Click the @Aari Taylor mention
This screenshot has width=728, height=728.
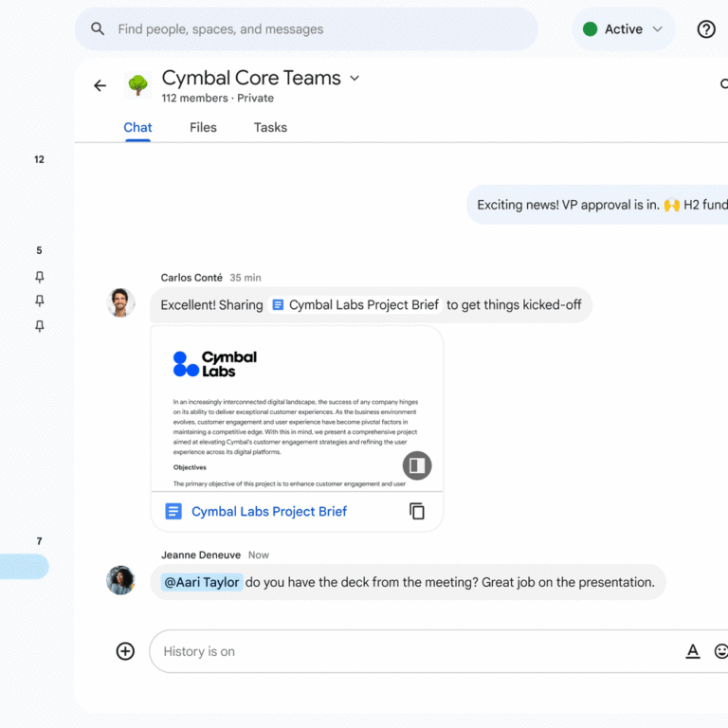[202, 582]
